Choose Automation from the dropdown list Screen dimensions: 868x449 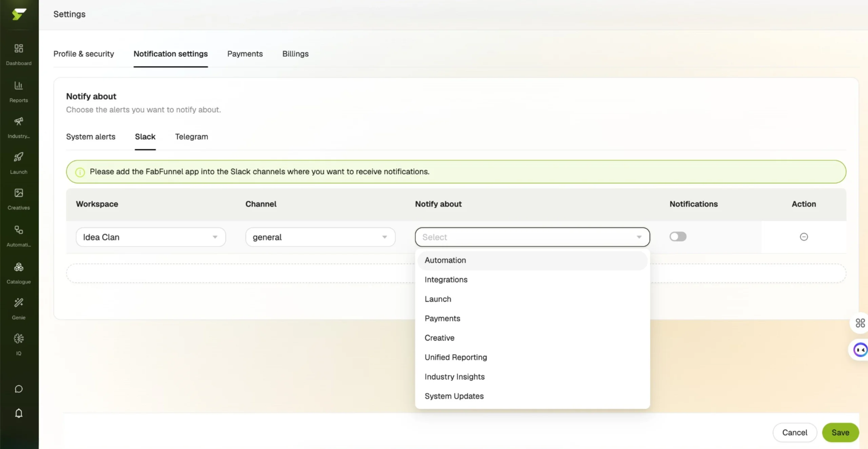point(532,260)
